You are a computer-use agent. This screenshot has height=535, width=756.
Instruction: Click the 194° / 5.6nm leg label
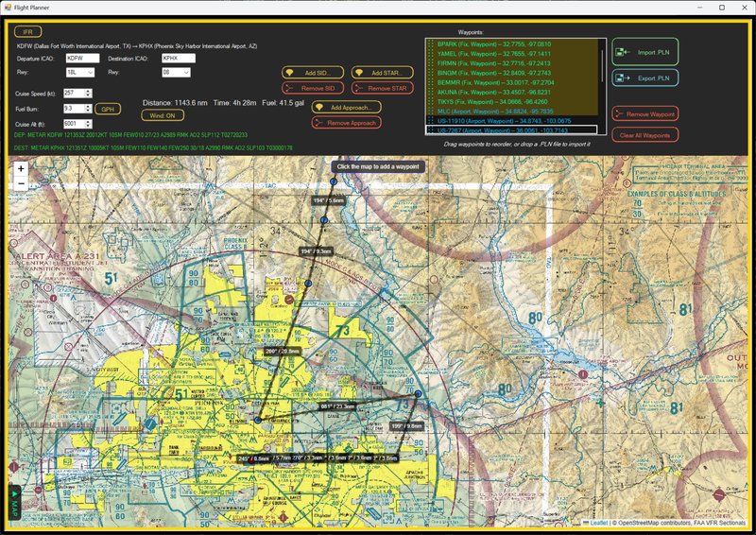click(x=328, y=200)
